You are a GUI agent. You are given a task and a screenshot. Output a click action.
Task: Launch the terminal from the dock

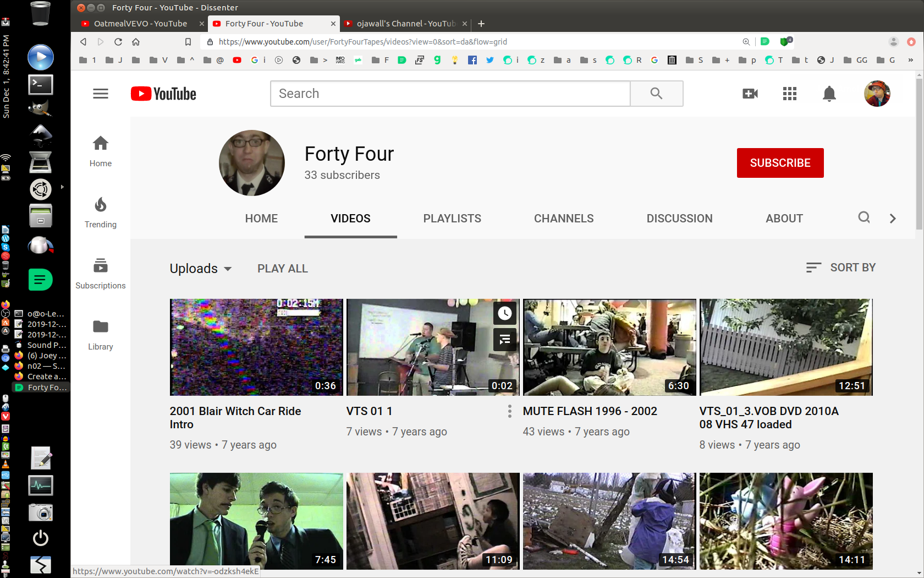(41, 84)
